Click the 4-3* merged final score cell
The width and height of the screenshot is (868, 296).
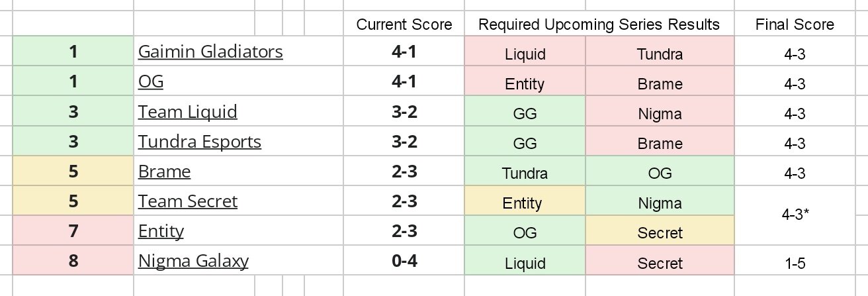click(x=794, y=217)
